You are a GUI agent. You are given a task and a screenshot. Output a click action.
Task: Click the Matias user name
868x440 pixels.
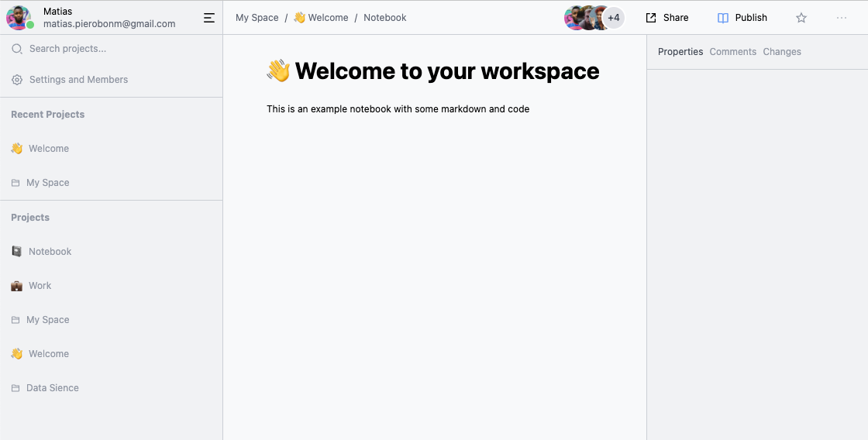tap(57, 12)
